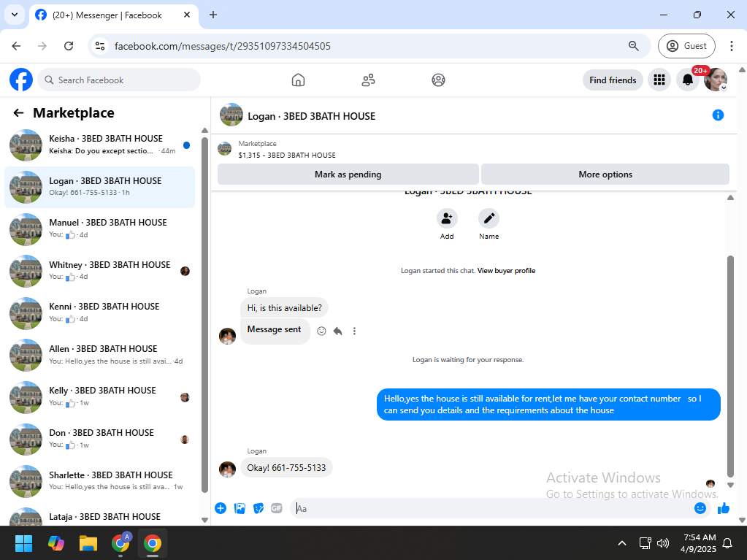Click Logan's avatar beside phone number message
The image size is (747, 560).
pos(227,469)
